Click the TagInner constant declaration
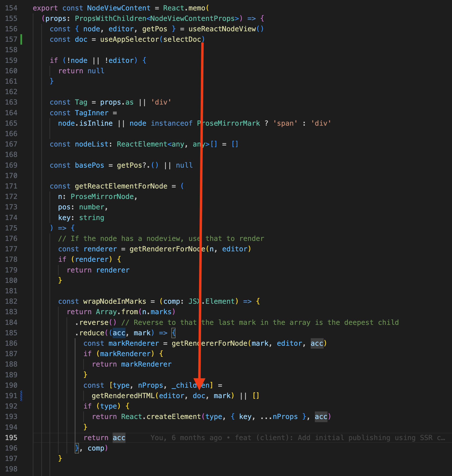 tap(92, 113)
